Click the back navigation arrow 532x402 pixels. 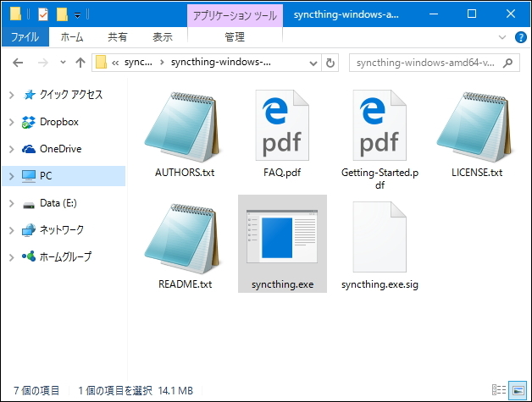[x=18, y=63]
